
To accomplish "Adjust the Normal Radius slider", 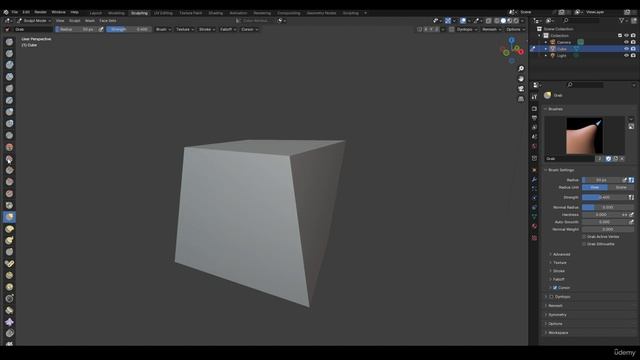I will click(608, 207).
